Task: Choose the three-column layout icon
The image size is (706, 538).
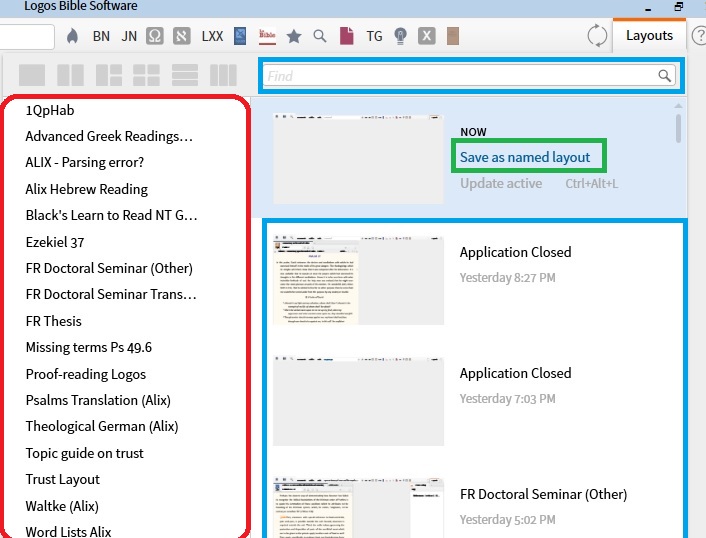Action: (223, 75)
